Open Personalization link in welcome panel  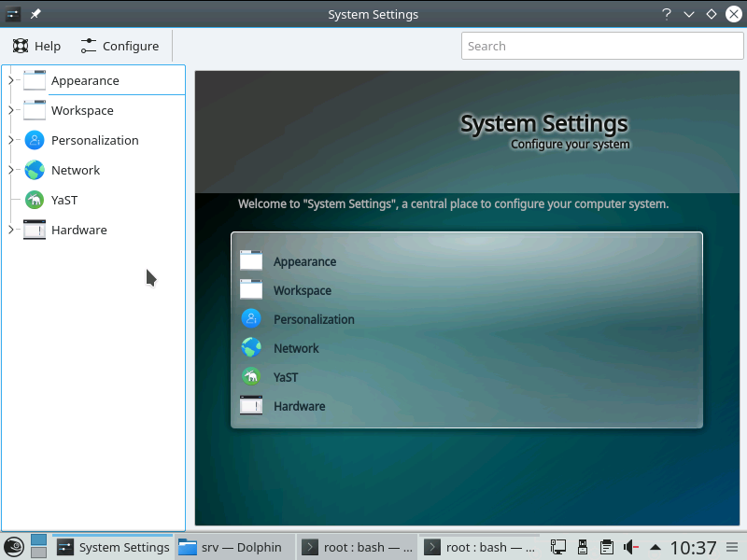[314, 319]
